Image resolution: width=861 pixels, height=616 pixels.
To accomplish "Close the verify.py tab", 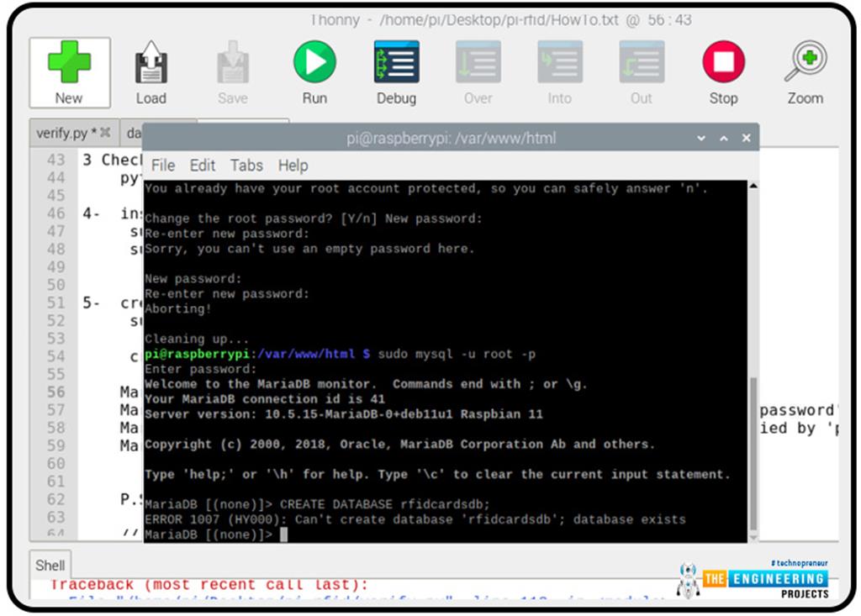I will click(106, 133).
